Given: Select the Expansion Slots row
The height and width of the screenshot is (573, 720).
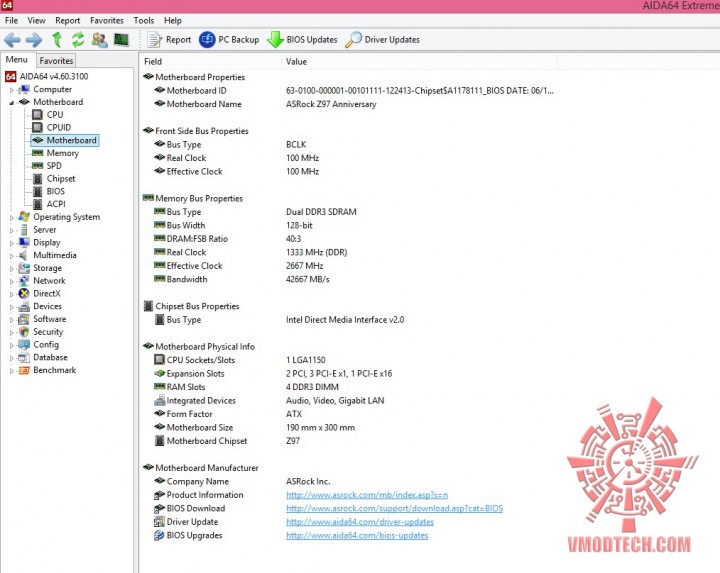Looking at the screenshot, I should tap(273, 374).
